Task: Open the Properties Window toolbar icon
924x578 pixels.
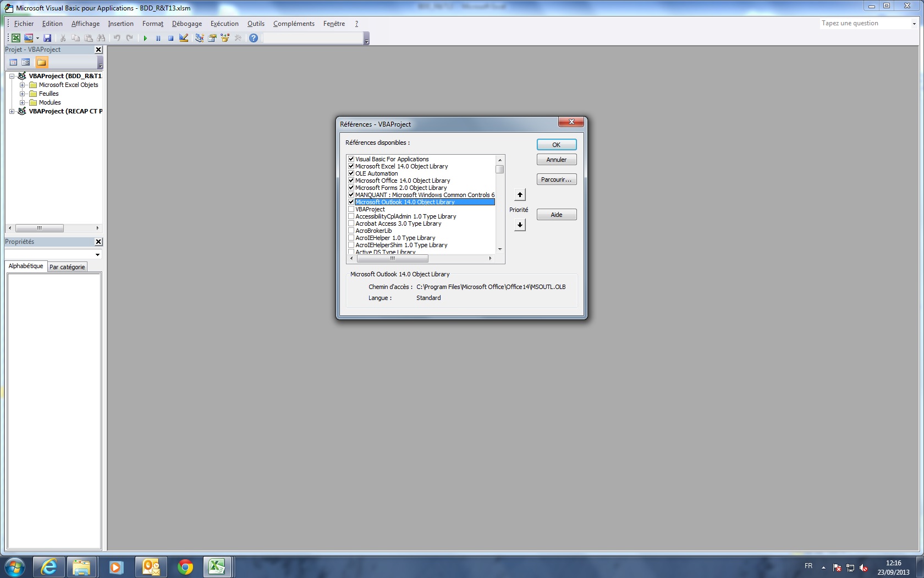Action: click(212, 38)
